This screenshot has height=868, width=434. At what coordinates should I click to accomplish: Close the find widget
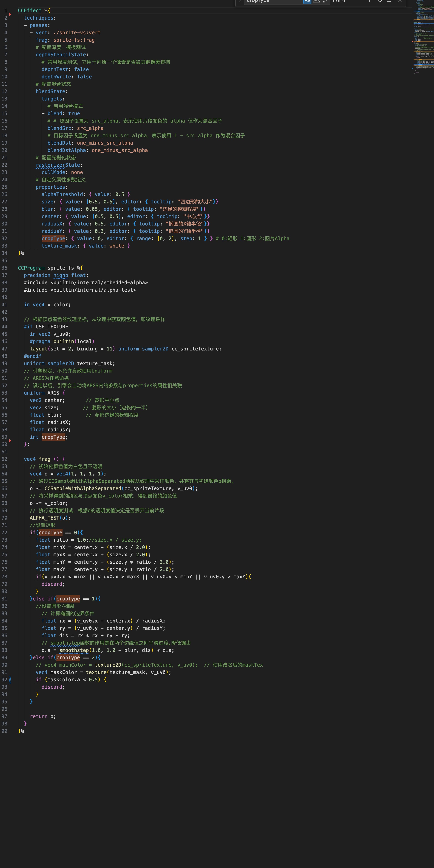400,1
